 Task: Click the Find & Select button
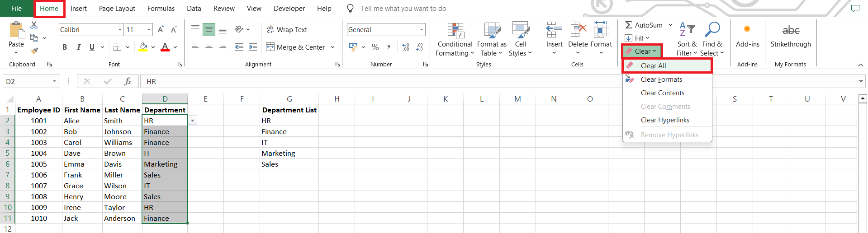click(x=712, y=39)
